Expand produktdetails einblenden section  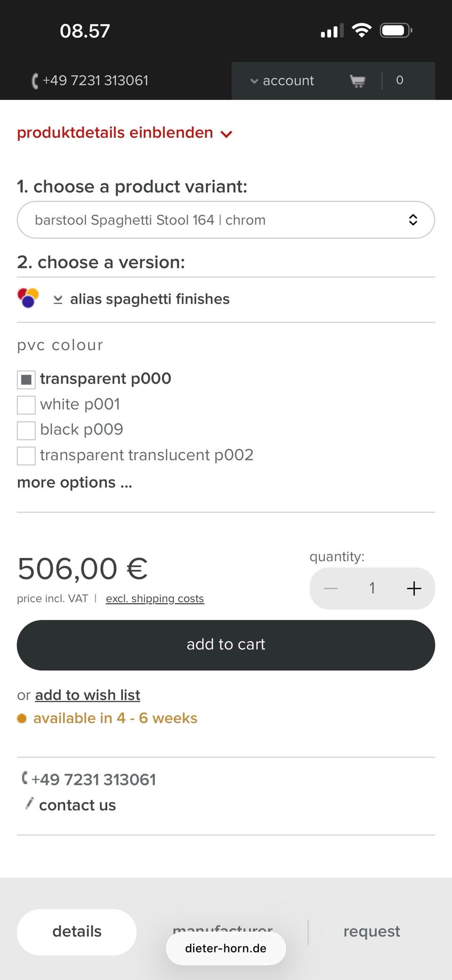click(x=125, y=133)
